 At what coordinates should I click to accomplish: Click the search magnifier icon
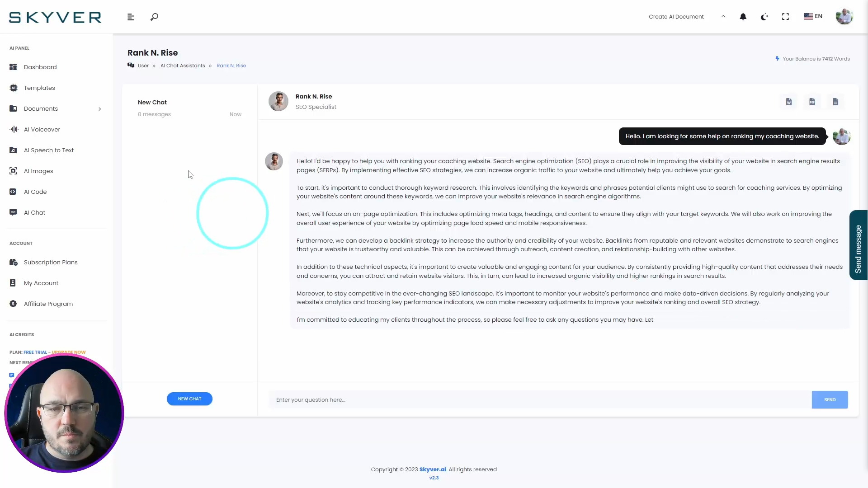pyautogui.click(x=154, y=17)
